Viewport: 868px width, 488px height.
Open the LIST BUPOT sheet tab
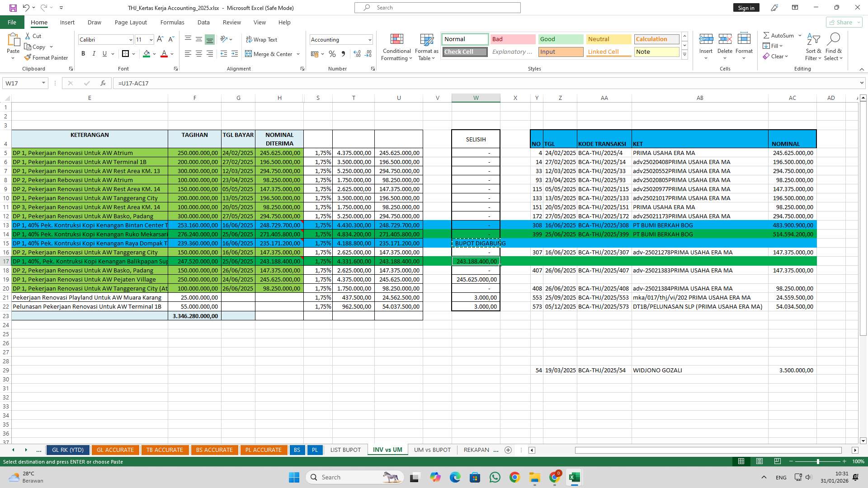(345, 450)
